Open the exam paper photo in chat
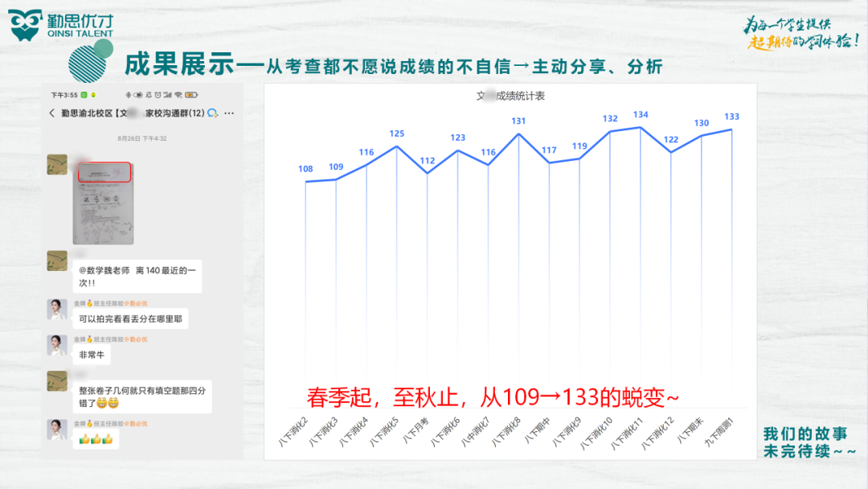The width and height of the screenshot is (868, 489). (104, 202)
